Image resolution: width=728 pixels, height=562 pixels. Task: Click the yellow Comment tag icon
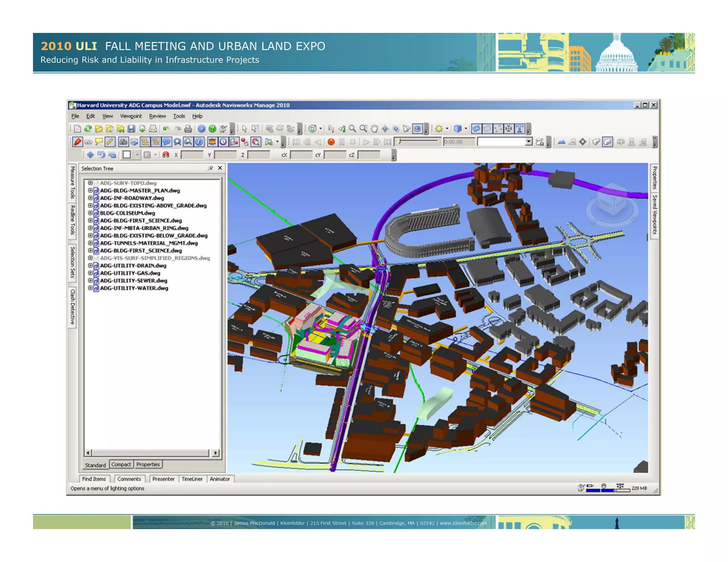(x=99, y=142)
